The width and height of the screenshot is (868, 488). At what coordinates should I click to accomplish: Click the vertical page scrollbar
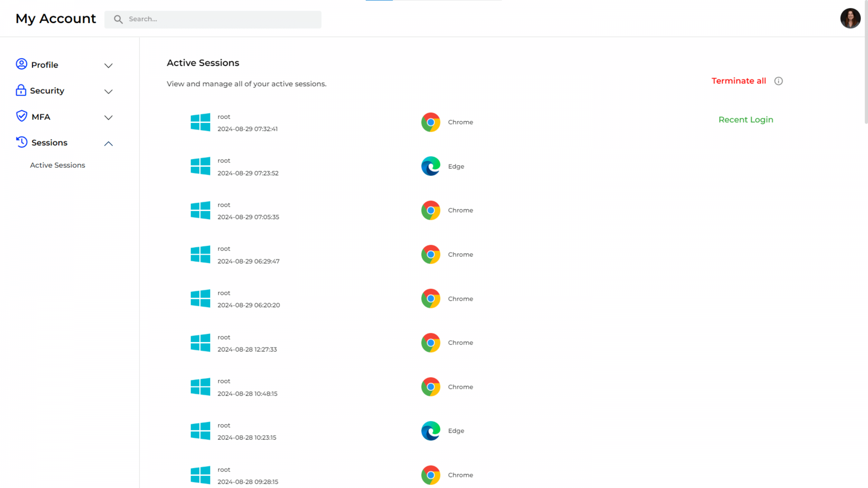[866, 62]
